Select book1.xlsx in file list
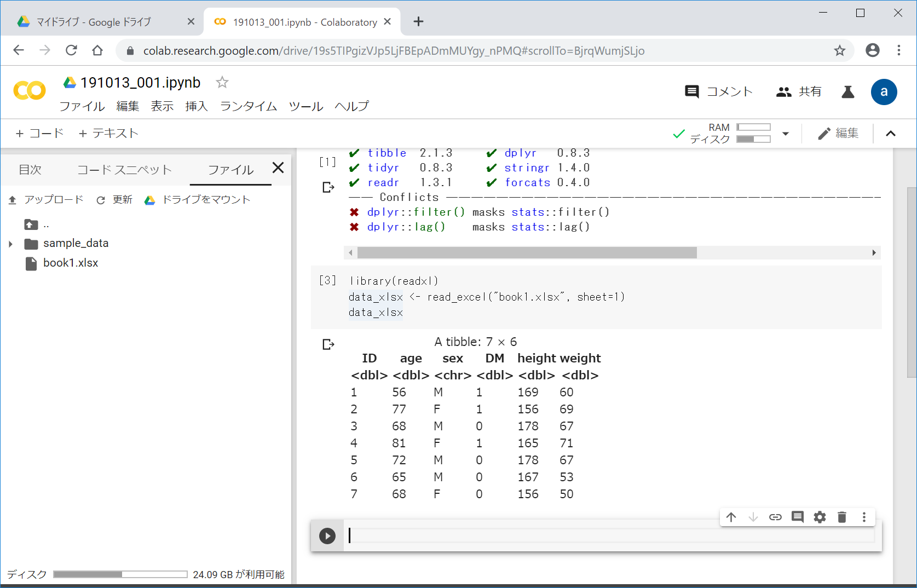 tap(71, 263)
